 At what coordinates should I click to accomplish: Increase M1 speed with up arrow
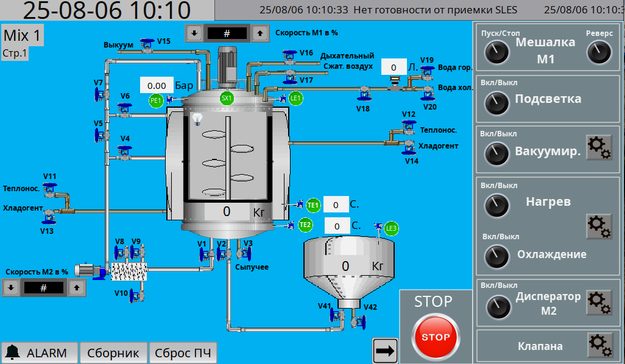260,33
